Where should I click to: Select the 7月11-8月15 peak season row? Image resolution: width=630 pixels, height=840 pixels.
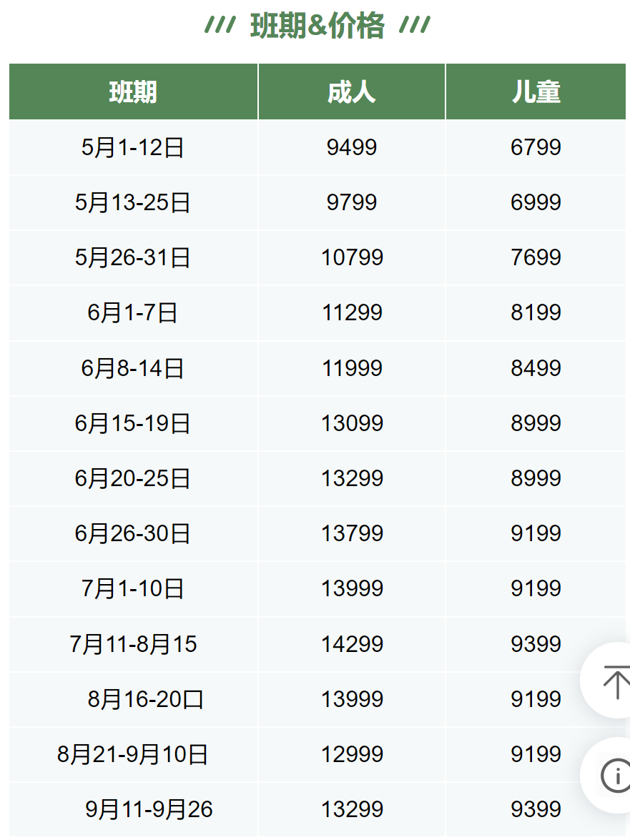(x=317, y=644)
